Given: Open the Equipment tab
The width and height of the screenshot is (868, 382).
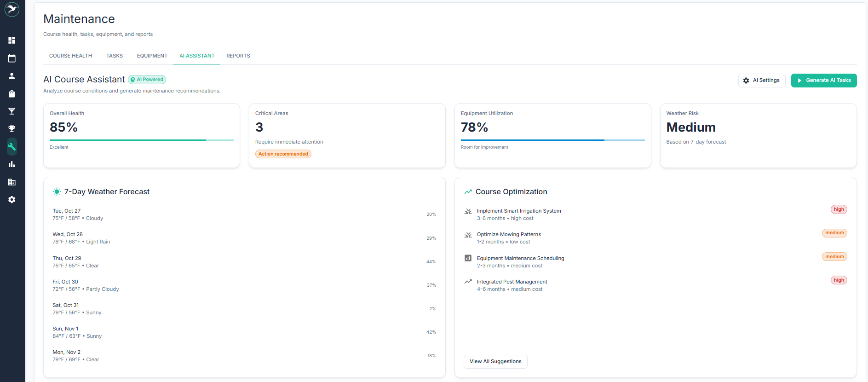Looking at the screenshot, I should [x=152, y=56].
